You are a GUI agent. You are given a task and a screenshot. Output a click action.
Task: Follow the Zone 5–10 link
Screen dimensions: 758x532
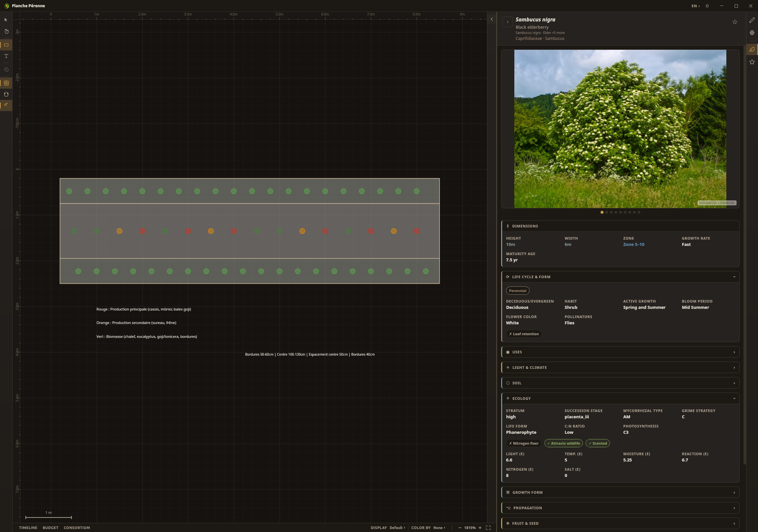pyautogui.click(x=634, y=245)
